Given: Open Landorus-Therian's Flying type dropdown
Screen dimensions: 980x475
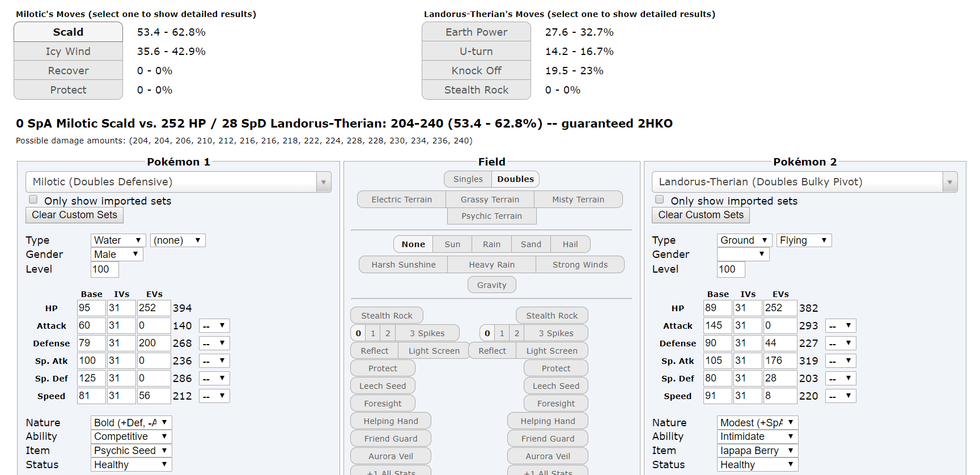Looking at the screenshot, I should [804, 240].
